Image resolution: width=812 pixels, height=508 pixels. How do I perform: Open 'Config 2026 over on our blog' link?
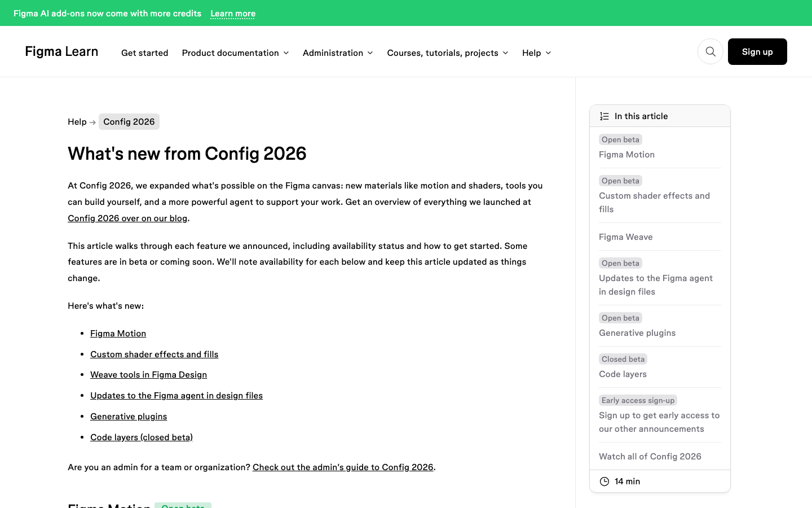pyautogui.click(x=127, y=218)
